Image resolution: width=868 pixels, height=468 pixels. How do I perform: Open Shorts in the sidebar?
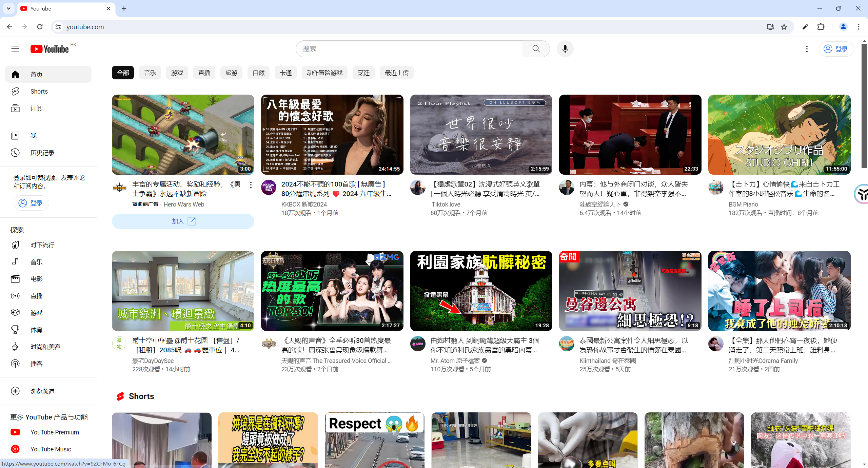(x=39, y=91)
